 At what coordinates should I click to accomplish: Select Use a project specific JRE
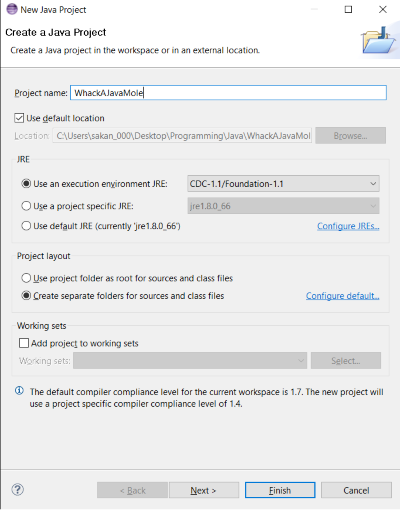[x=26, y=206]
